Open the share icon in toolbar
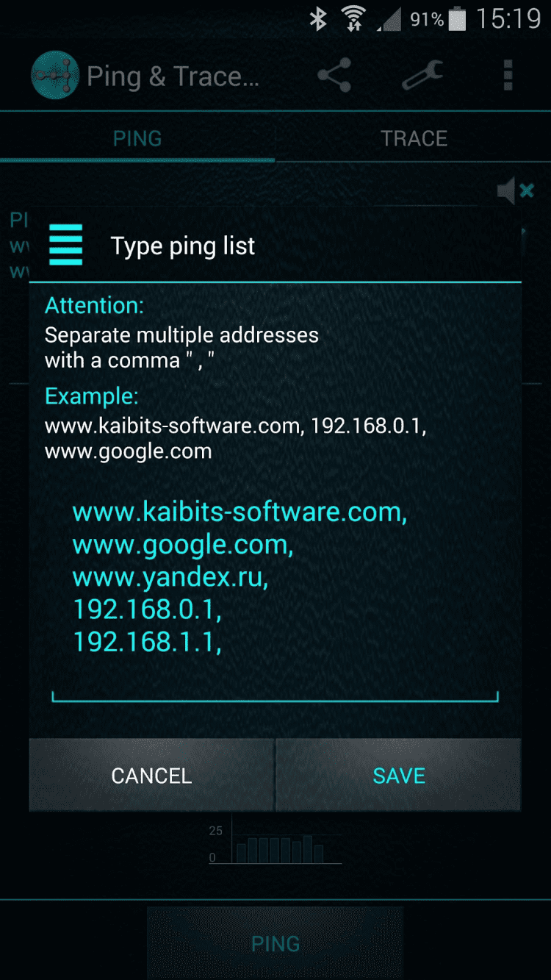551x980 pixels. 334,75
